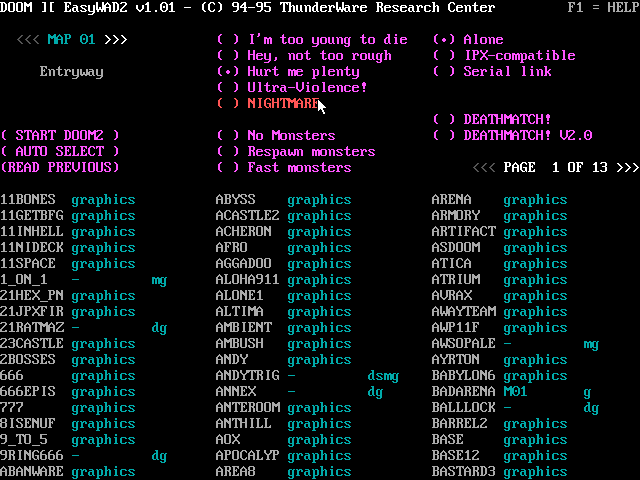Select 9_TO_5 wad file
The width and height of the screenshot is (640, 480).
24,439
